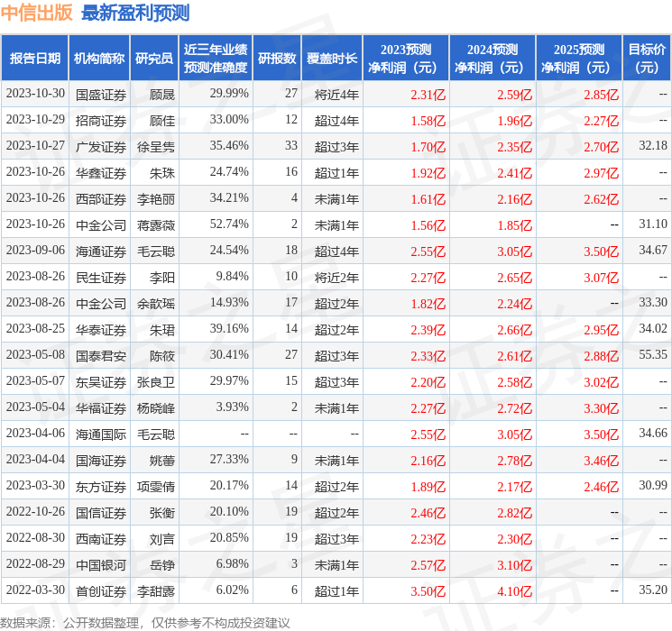This screenshot has width=672, height=631.
Task: Click the 报告日期 column header
Action: [34, 59]
